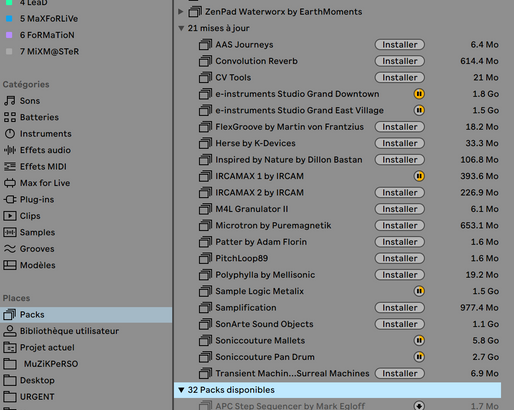This screenshot has height=410, width=514.
Task: Pause IRCAMAX 1 by IRCAM download
Action: click(x=419, y=176)
